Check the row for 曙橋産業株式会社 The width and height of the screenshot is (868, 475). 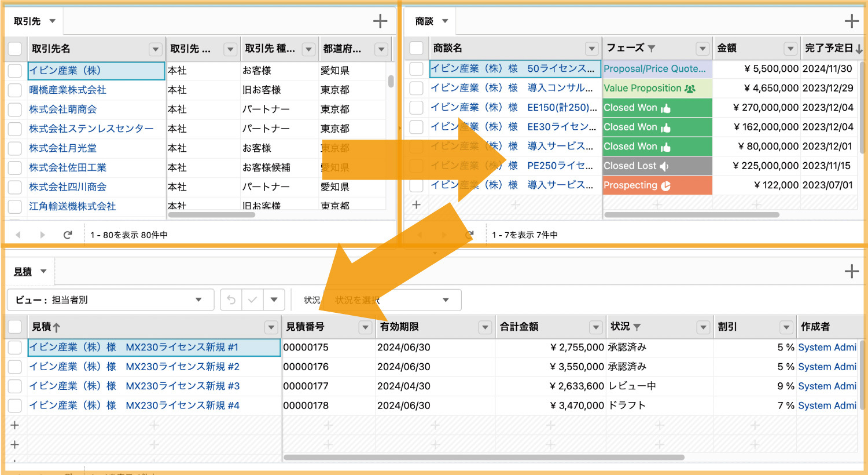(15, 90)
